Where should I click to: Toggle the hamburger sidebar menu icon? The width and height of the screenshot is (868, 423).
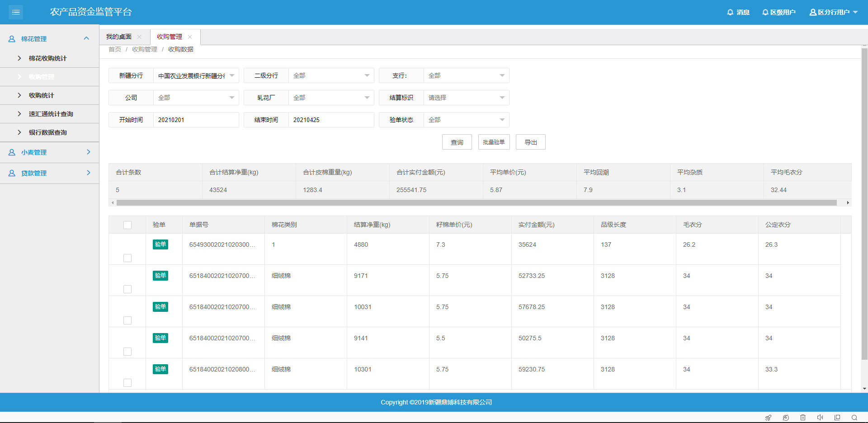pos(16,12)
